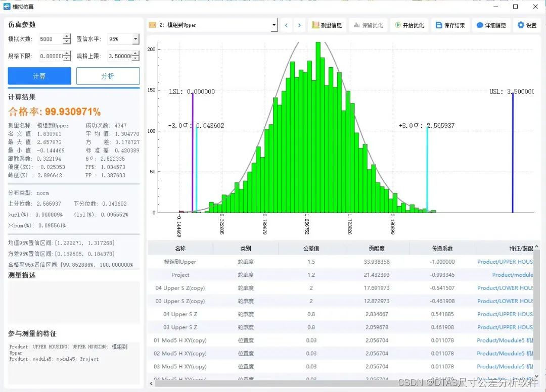Viewport: 546px width, 392px height.
Task: Open the measurement selector dropdown arrow
Action: (274, 25)
